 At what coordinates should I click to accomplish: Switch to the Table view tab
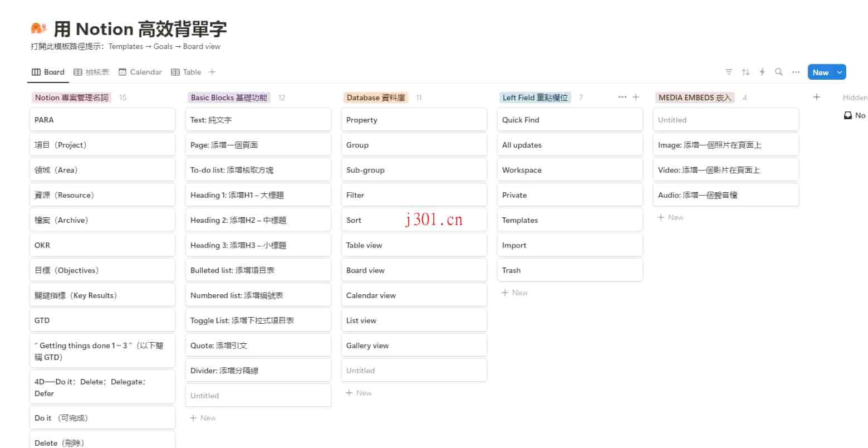click(x=186, y=72)
